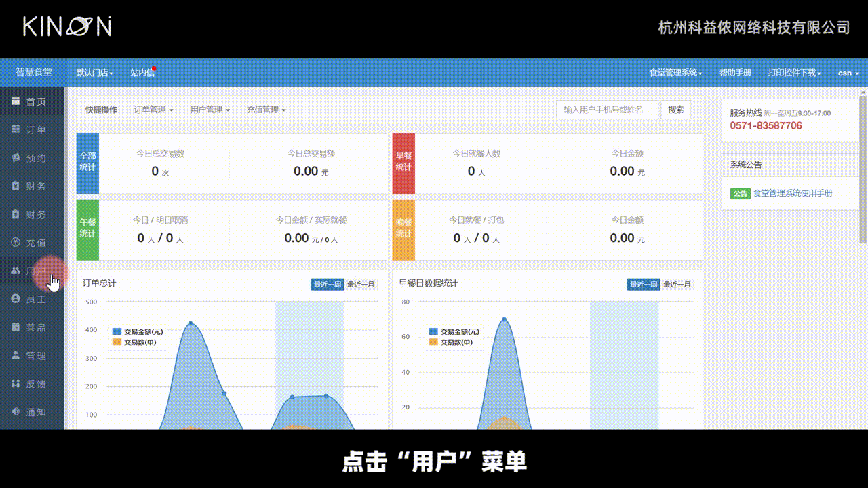This screenshot has width=868, height=488.
Task: Open the 通知 notification speaker icon
Action: pyautogui.click(x=16, y=412)
